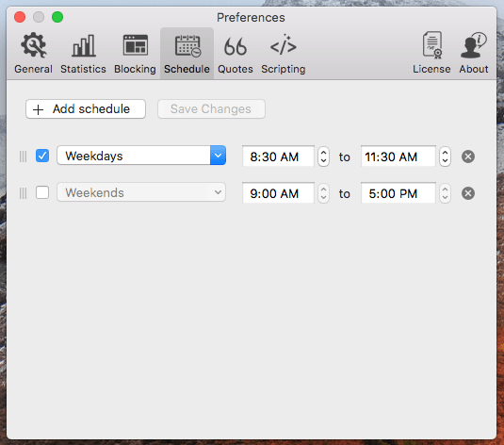Click the Save Changes button
This screenshot has height=445, width=504.
211,109
